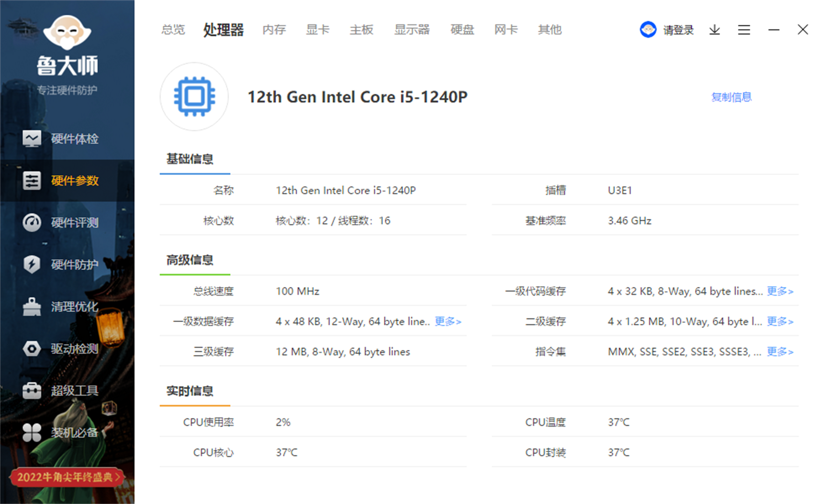Expand 更多 for 指令集
Viewport: 824px width, 504px height.
(x=780, y=352)
